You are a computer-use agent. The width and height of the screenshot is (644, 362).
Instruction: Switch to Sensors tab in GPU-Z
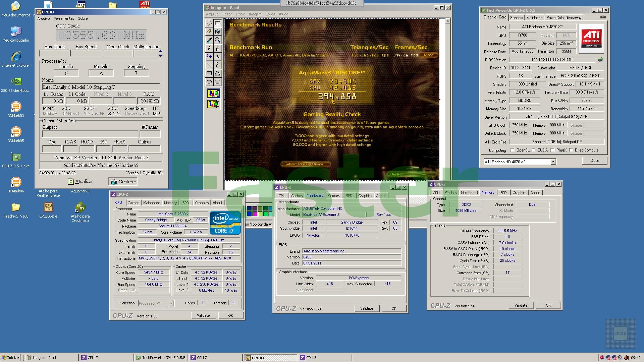pyautogui.click(x=517, y=18)
